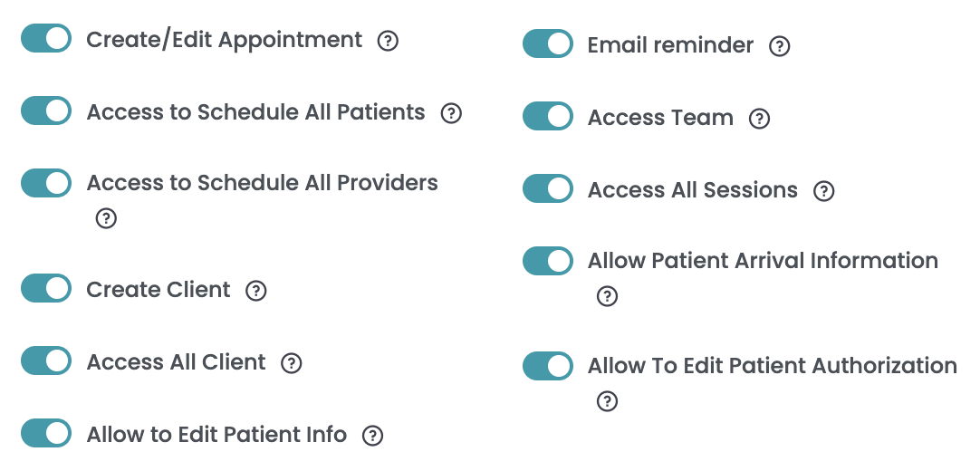Disable the Email reminder switch
The height and width of the screenshot is (471, 980).
pyautogui.click(x=547, y=43)
